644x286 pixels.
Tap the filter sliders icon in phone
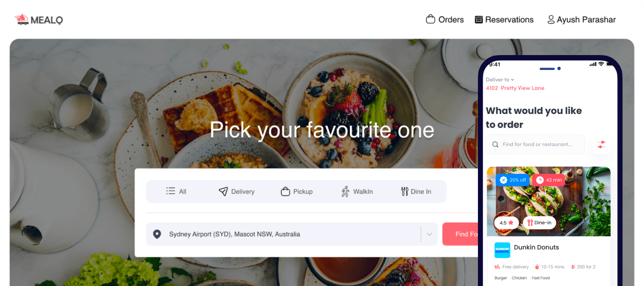click(x=601, y=144)
